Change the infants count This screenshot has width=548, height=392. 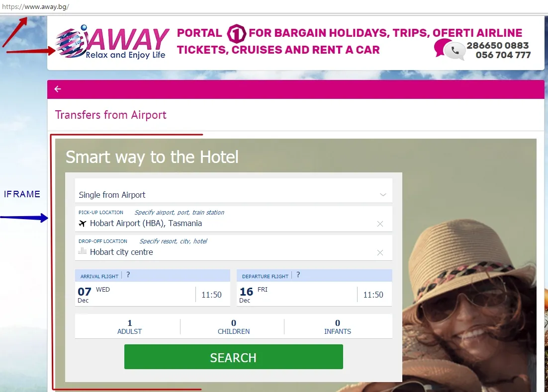(338, 327)
